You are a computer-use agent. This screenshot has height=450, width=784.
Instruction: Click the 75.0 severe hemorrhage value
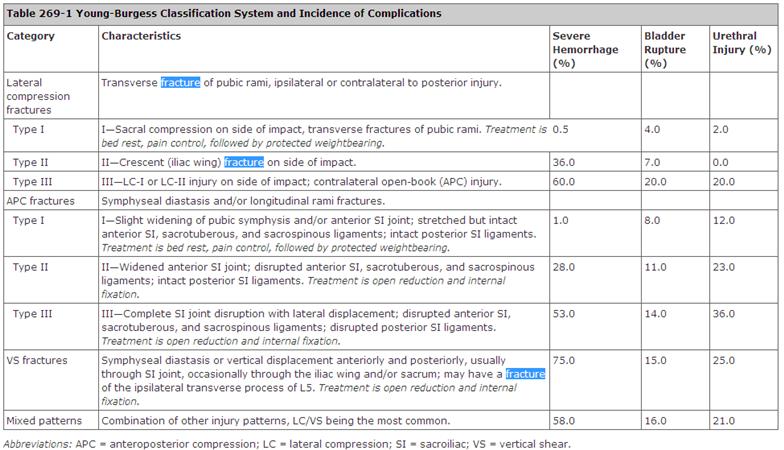tap(566, 360)
